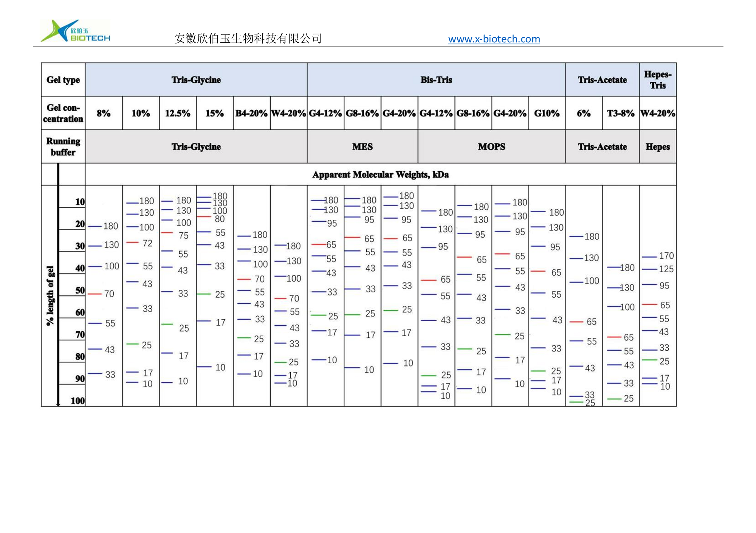756x533 pixels.
Task: Select the axis tick label 90
Action: [x=80, y=379]
